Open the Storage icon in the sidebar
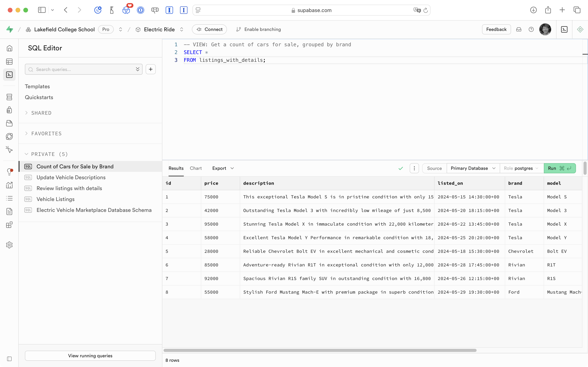Viewport: 588px width, 367px height. [9, 123]
